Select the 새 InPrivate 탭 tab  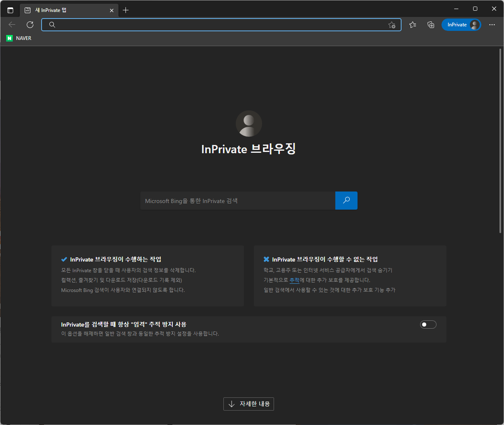[69, 10]
